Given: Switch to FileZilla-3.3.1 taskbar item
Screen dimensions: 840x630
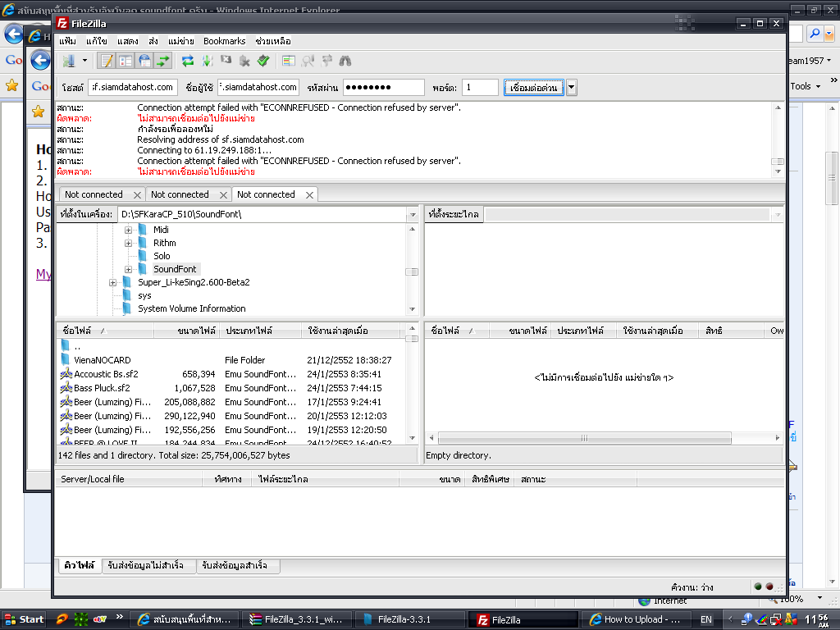Looking at the screenshot, I should pyautogui.click(x=409, y=619).
